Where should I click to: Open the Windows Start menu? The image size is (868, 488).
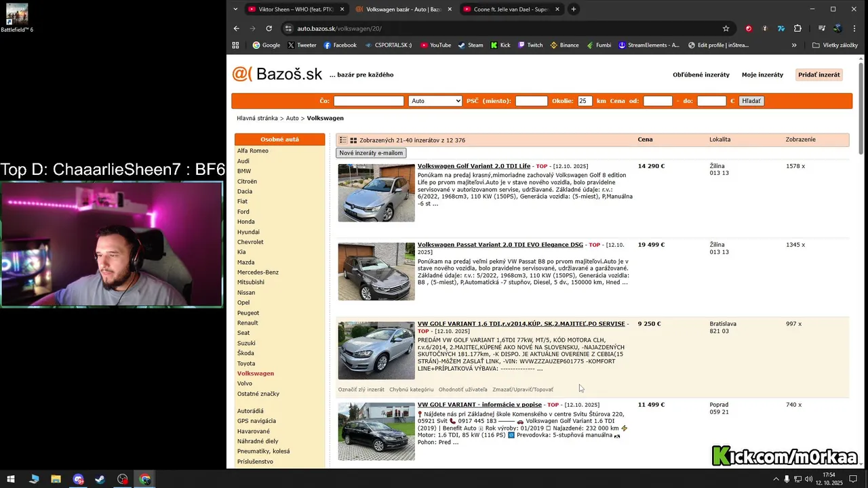(x=10, y=479)
